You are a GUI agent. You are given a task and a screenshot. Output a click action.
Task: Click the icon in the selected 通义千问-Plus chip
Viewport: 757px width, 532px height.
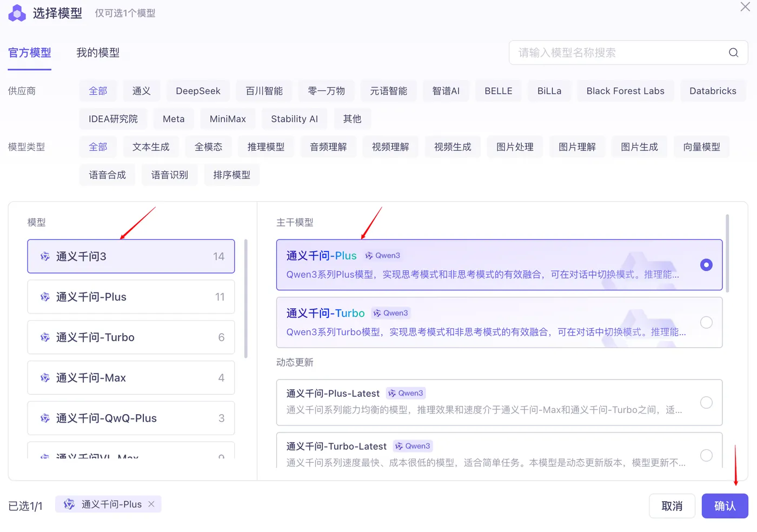pyautogui.click(x=69, y=504)
